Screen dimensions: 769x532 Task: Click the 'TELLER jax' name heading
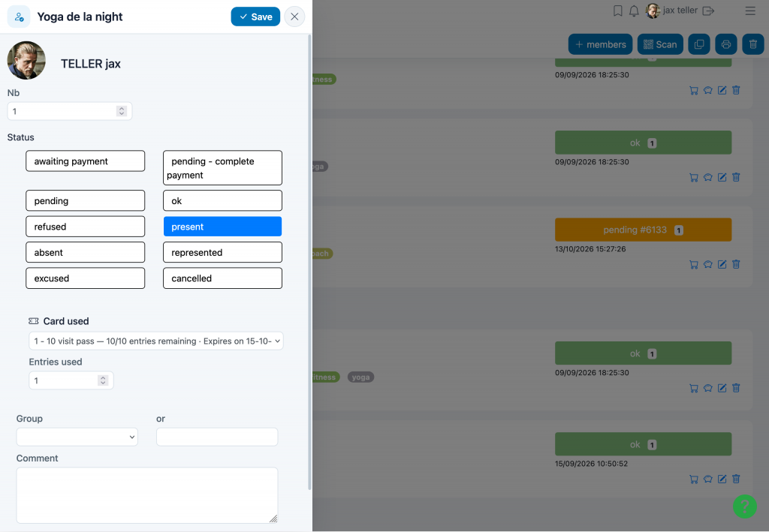tap(91, 64)
